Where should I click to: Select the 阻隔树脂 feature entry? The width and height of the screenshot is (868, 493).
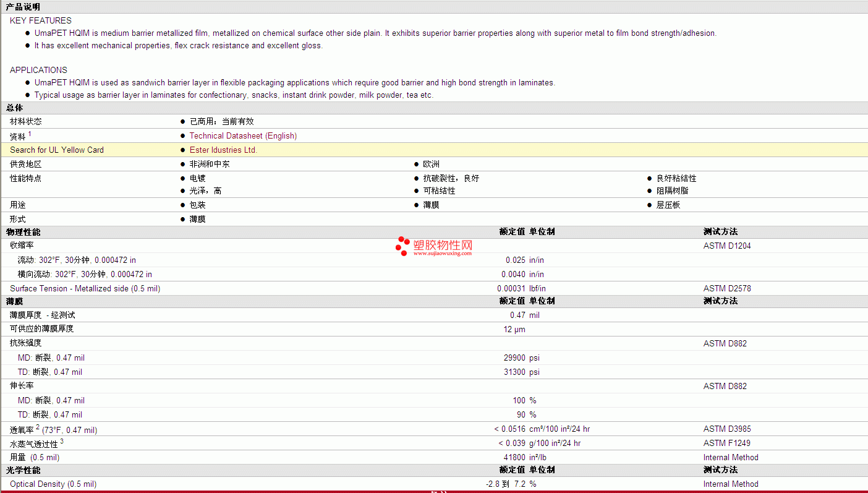click(673, 191)
